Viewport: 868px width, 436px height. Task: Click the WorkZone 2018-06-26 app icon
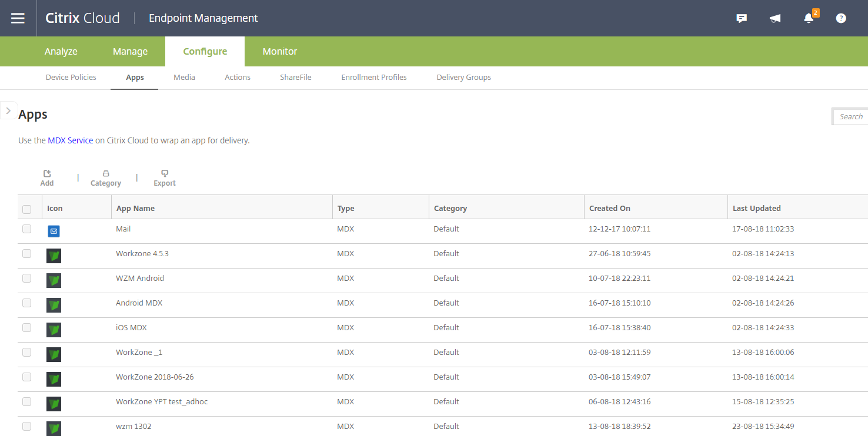click(54, 379)
